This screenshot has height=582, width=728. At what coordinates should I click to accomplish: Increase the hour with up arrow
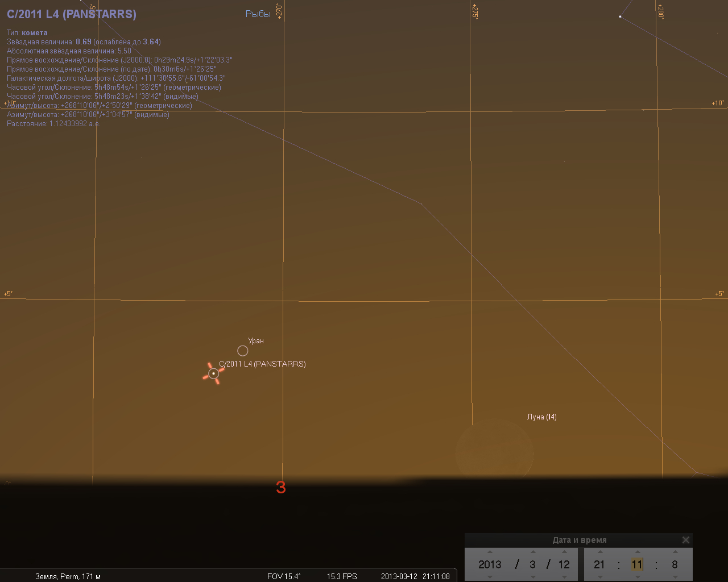tap(600, 552)
